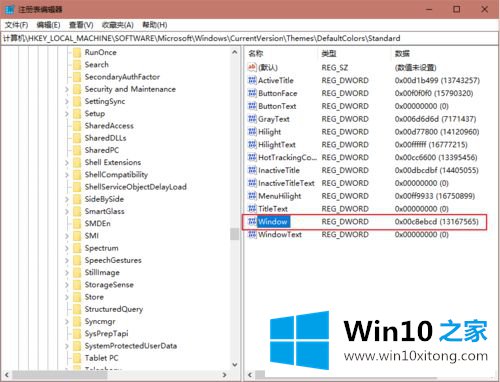Expand the SettingSync key

(x=67, y=101)
